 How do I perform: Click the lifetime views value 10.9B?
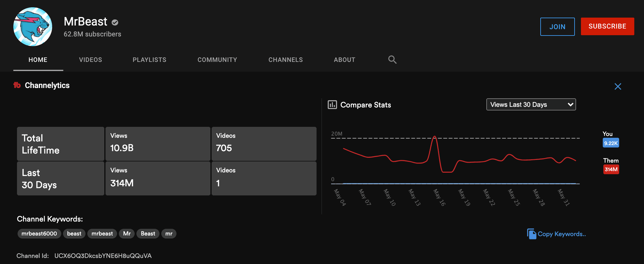122,148
